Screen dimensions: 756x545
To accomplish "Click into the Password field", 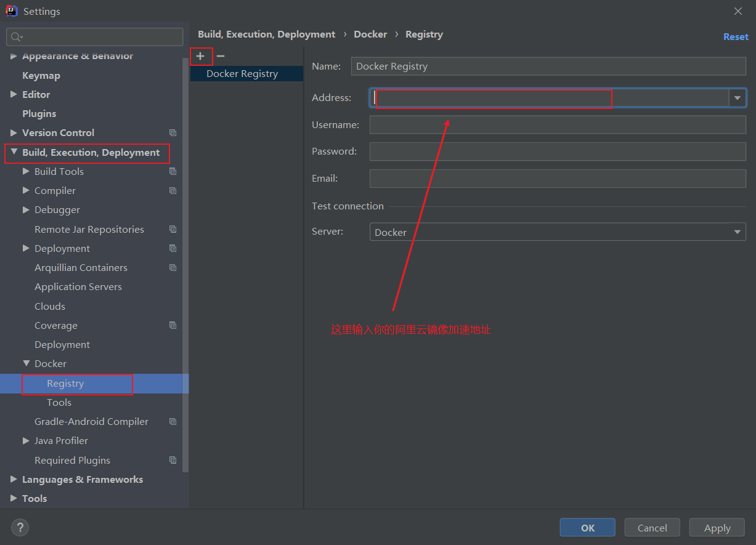I will tap(558, 151).
